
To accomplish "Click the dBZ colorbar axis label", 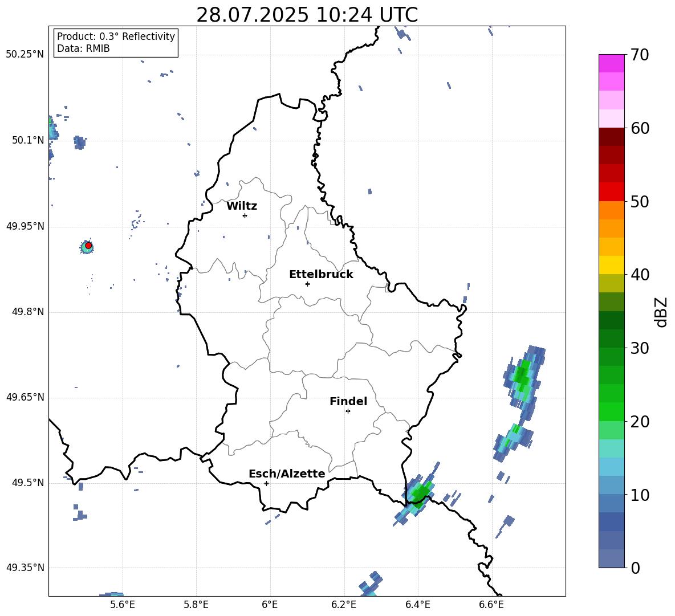I will coord(661,312).
